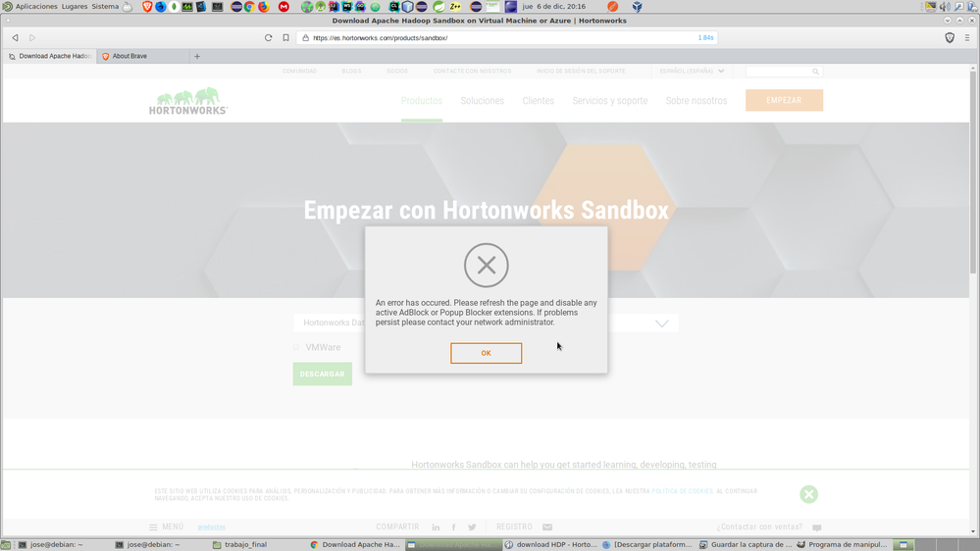
Task: Click the search magnifier icon
Action: (815, 72)
